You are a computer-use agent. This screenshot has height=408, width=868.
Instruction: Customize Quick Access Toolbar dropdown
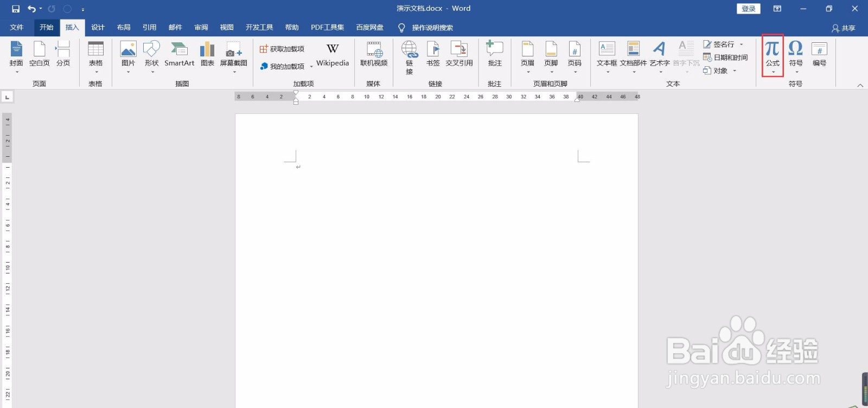pos(82,9)
